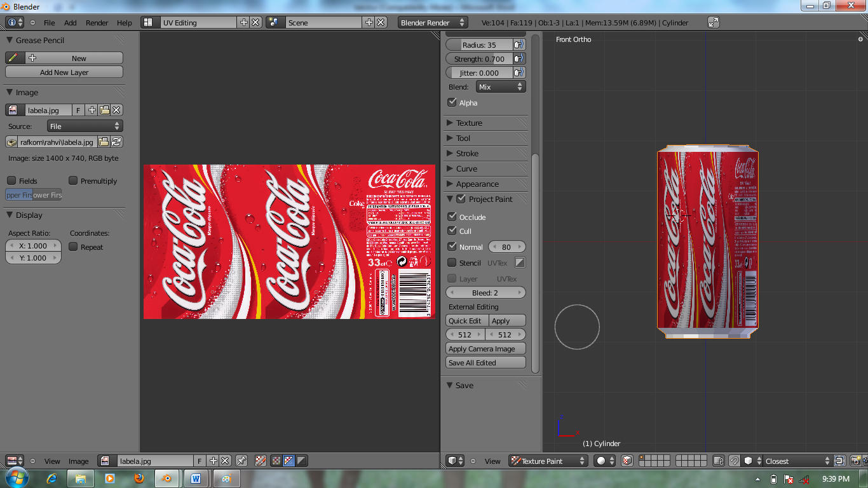Open the Closest snap element dropdown
This screenshot has width=868, height=488.
click(797, 461)
